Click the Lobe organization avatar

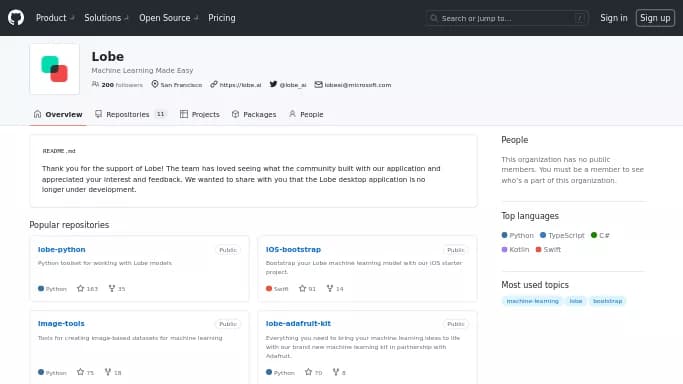(54, 69)
